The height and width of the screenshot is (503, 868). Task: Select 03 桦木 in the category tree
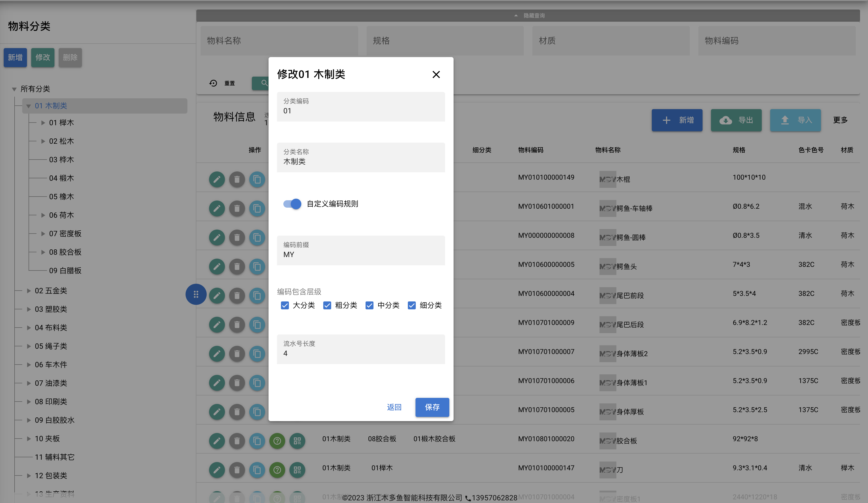[62, 160]
